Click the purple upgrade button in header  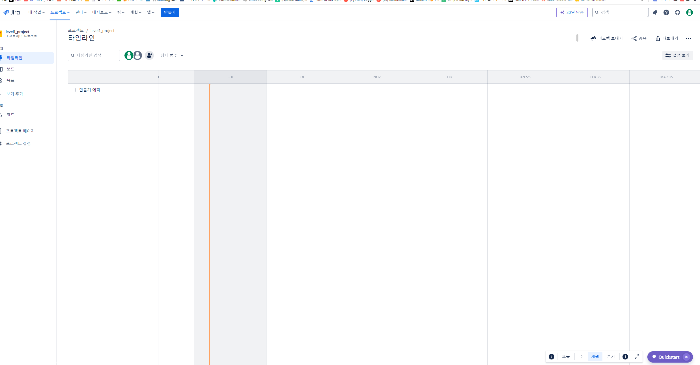click(571, 12)
